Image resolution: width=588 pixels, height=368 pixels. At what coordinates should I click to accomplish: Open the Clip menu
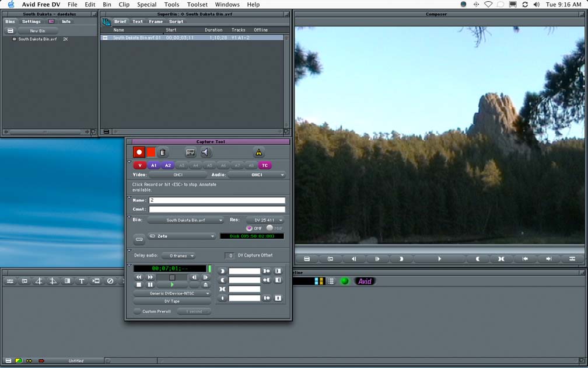coord(124,5)
